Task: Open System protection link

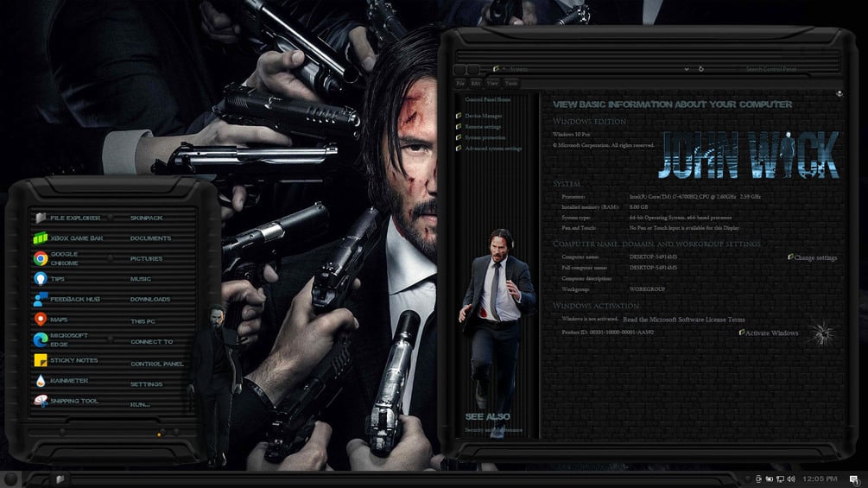Action: [485, 138]
